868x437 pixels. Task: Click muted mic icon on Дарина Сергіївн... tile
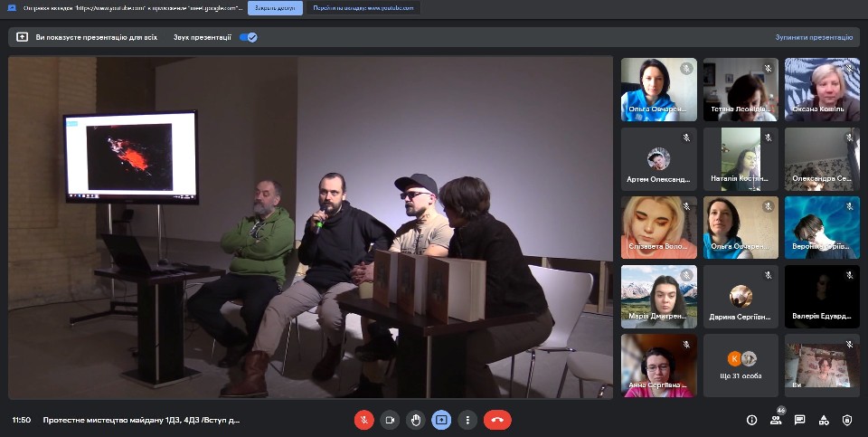click(x=768, y=275)
